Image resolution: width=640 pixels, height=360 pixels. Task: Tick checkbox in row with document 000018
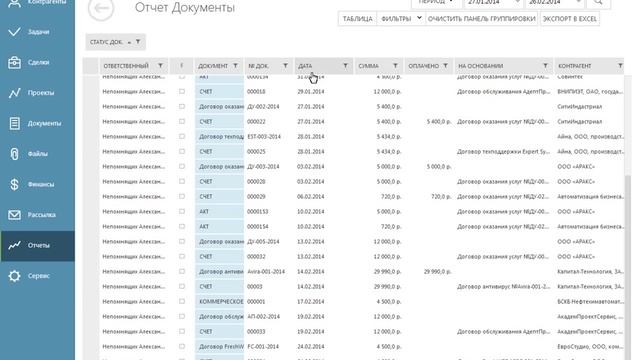[x=182, y=91]
